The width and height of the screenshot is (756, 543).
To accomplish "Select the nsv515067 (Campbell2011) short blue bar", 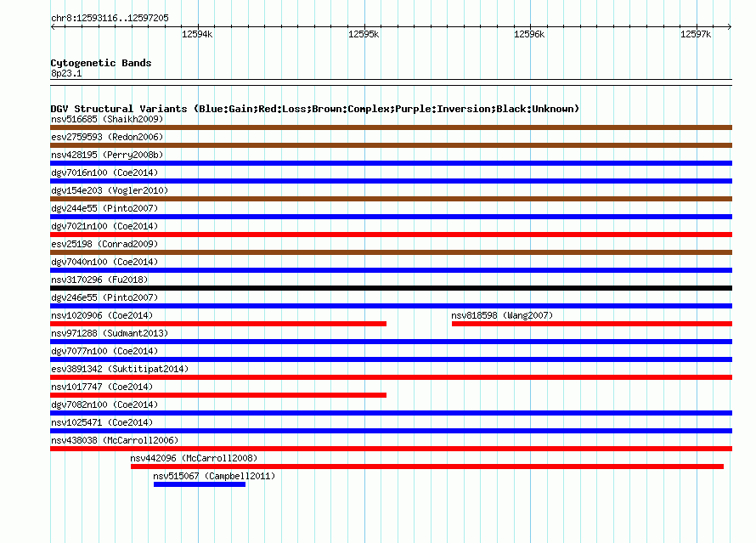I will (x=200, y=484).
